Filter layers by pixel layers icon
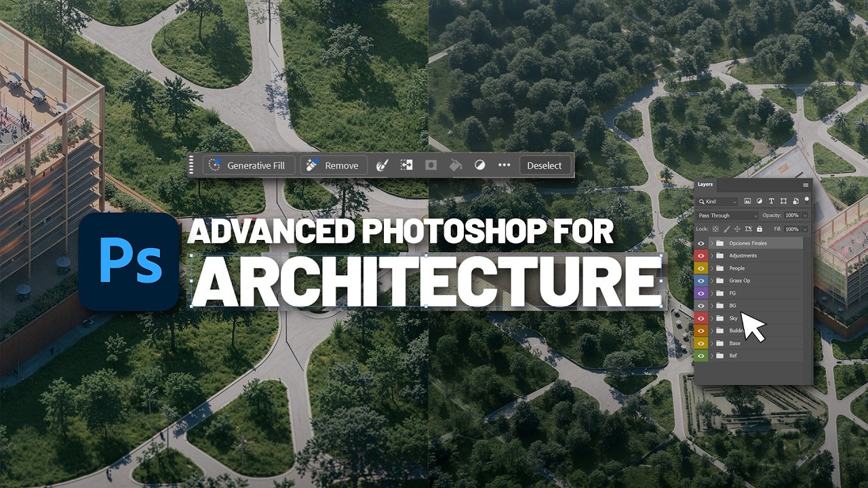The height and width of the screenshot is (488, 868). click(747, 201)
